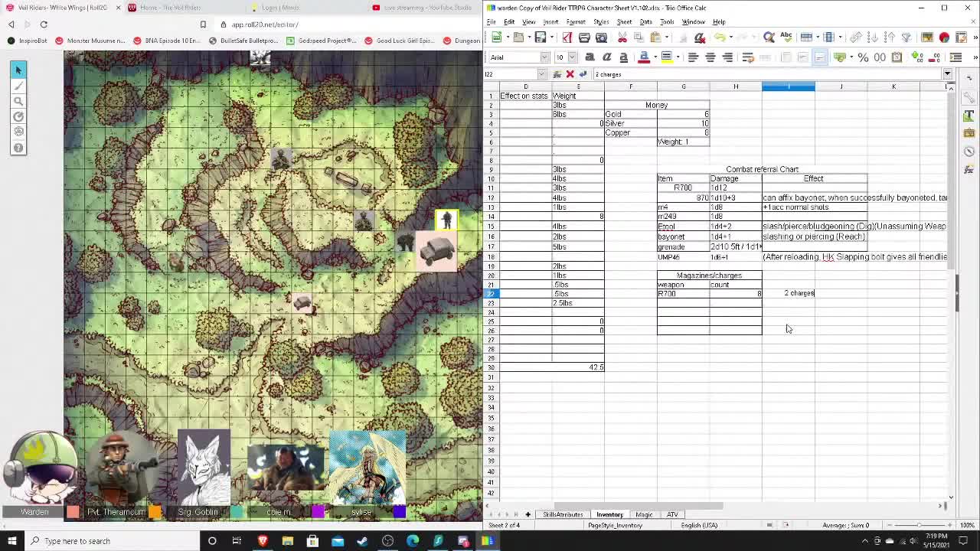The image size is (980, 551).
Task: Open the Roll20 turn order clock tool
Action: coord(18,116)
